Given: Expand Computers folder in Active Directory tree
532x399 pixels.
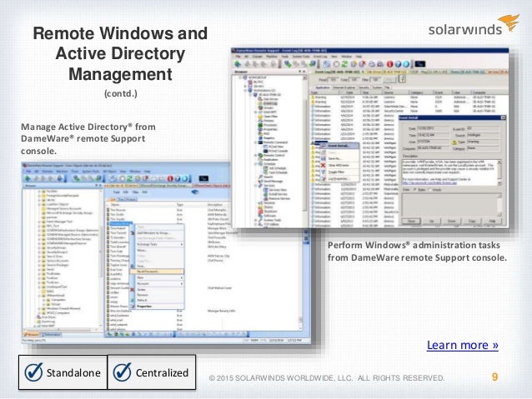Looking at the screenshot, I should click(44, 300).
